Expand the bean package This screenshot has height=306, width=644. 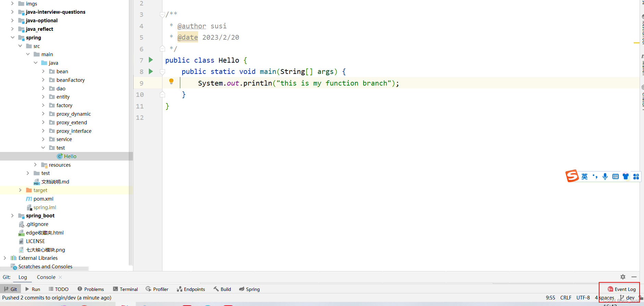coord(43,72)
